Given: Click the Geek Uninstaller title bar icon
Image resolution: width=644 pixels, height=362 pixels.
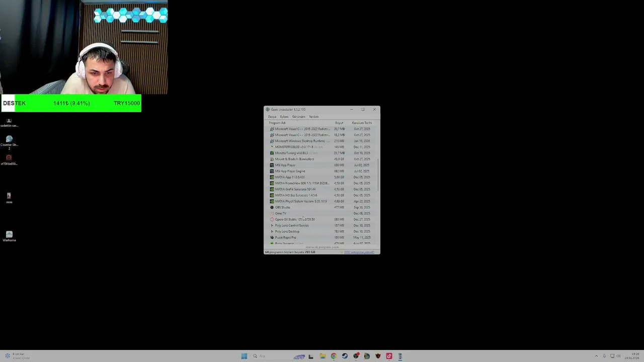Looking at the screenshot, I should tap(268, 110).
